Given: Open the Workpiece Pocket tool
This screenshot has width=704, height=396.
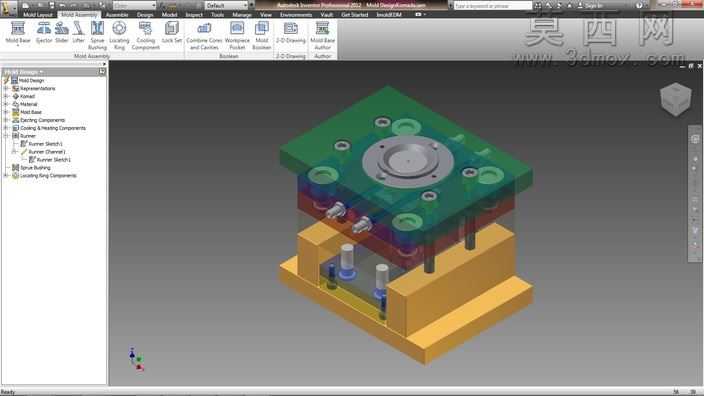Looking at the screenshot, I should (x=237, y=35).
